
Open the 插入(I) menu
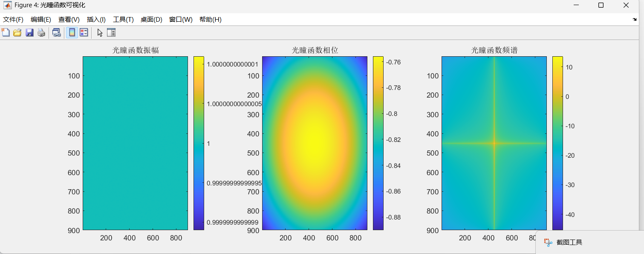[96, 20]
